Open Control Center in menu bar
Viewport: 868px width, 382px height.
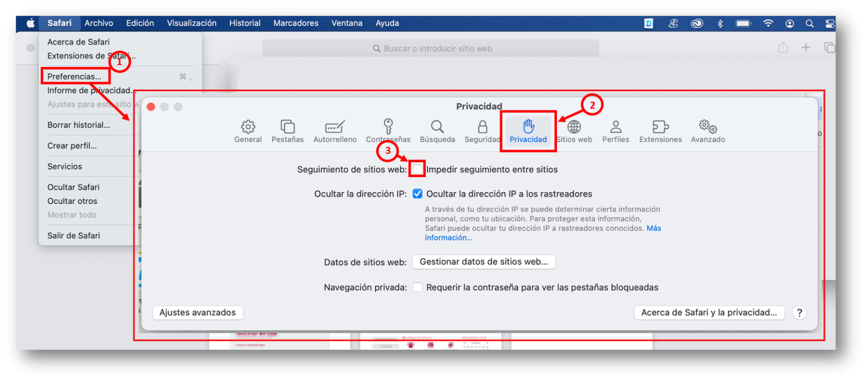[x=830, y=23]
